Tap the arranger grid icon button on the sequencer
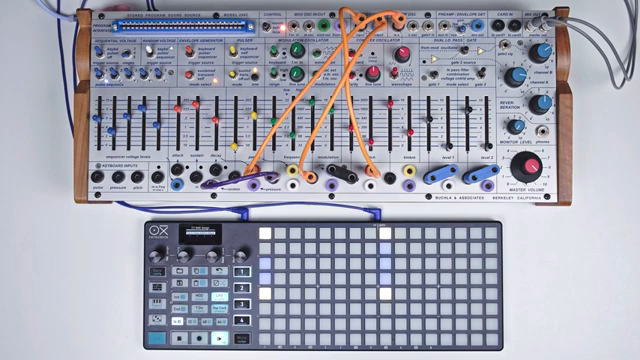 [157, 288]
